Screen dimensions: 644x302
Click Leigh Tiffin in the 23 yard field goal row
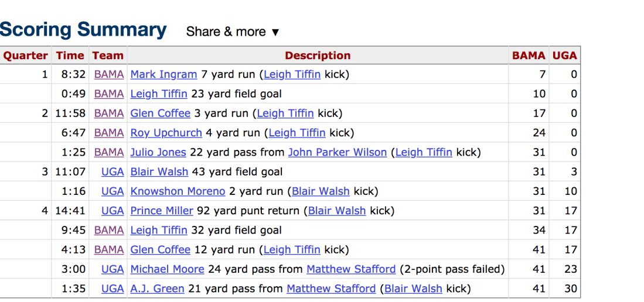159,94
